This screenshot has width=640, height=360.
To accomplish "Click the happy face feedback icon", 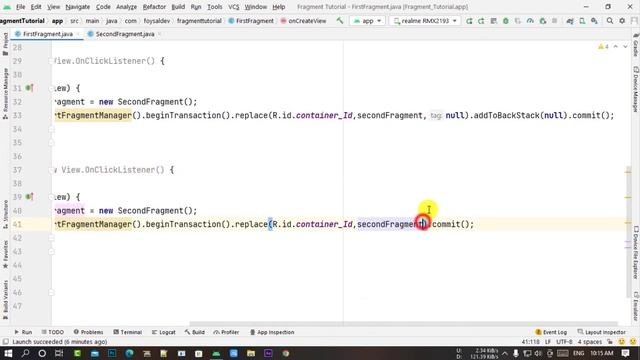I will [x=622, y=342].
